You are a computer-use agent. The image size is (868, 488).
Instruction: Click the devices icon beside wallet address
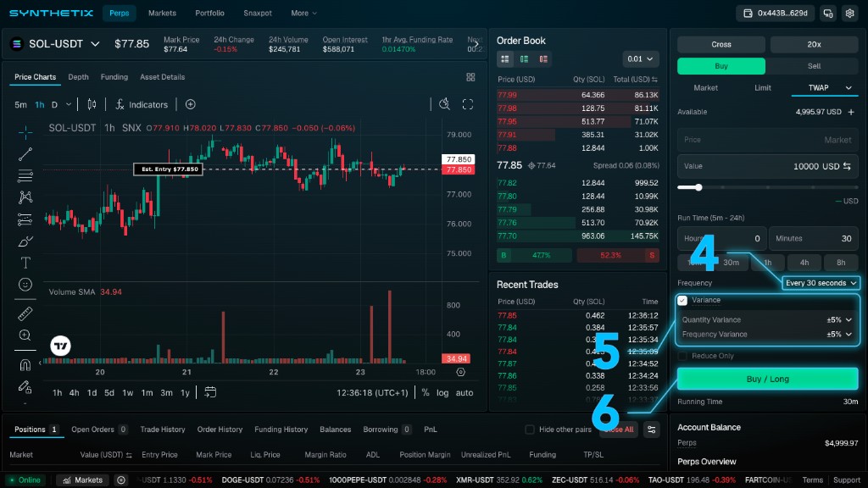coord(828,14)
